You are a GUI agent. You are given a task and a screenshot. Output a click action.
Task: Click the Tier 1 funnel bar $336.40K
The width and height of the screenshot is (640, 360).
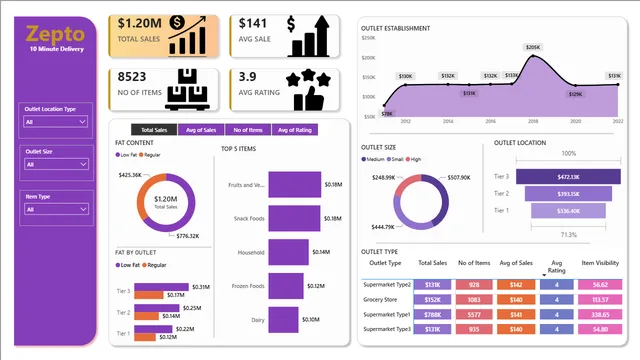point(568,211)
